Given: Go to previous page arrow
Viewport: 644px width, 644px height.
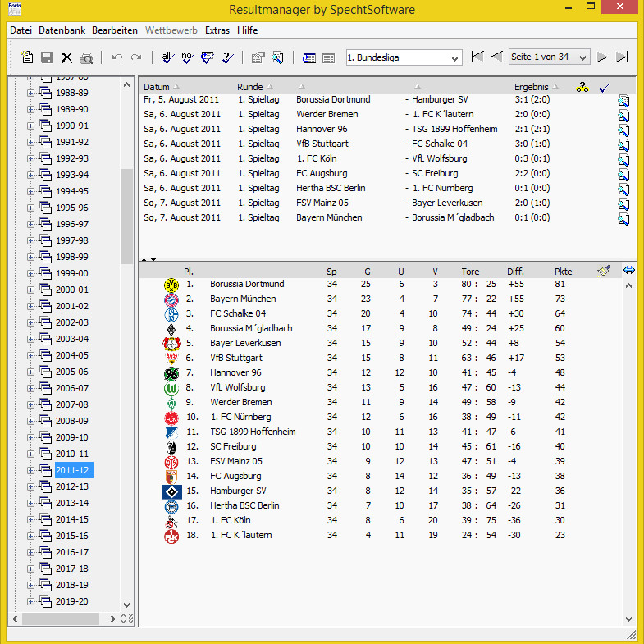Looking at the screenshot, I should [x=497, y=57].
